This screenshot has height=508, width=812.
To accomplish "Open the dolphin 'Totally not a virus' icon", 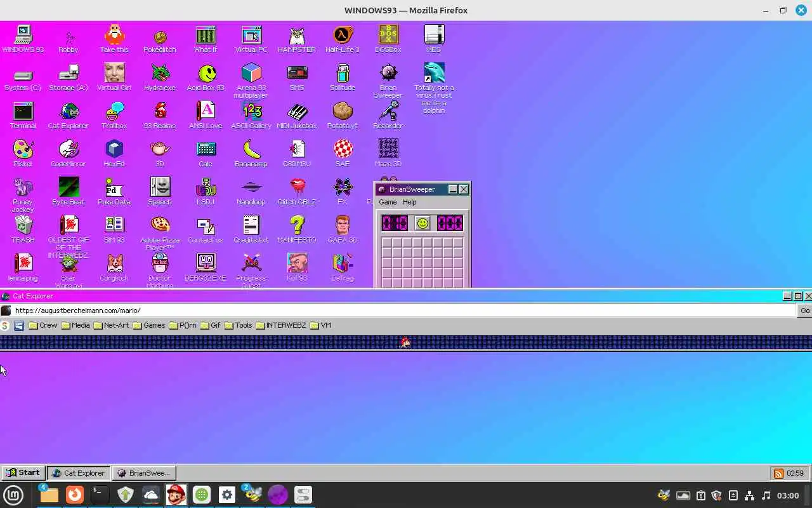I will click(x=434, y=88).
